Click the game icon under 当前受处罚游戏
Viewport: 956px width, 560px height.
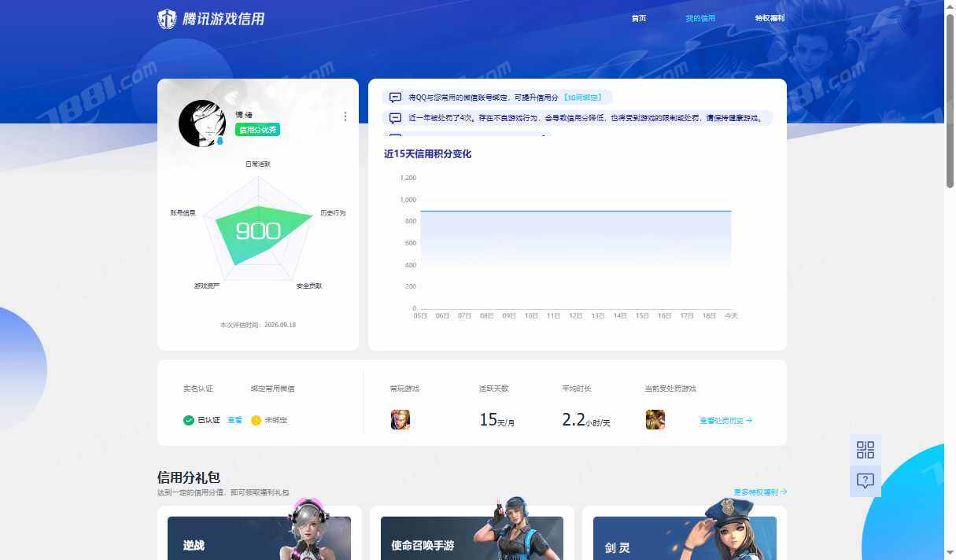pyautogui.click(x=655, y=420)
